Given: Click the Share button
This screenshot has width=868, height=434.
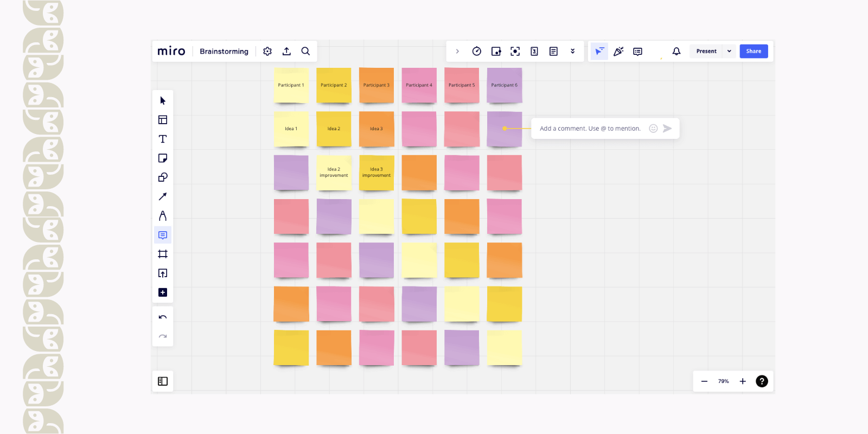Looking at the screenshot, I should 754,51.
